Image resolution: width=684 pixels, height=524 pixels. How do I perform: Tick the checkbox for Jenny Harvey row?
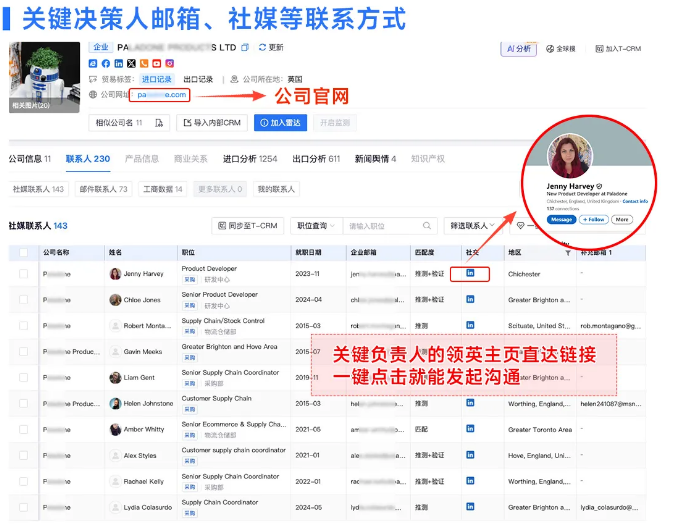tap(23, 273)
